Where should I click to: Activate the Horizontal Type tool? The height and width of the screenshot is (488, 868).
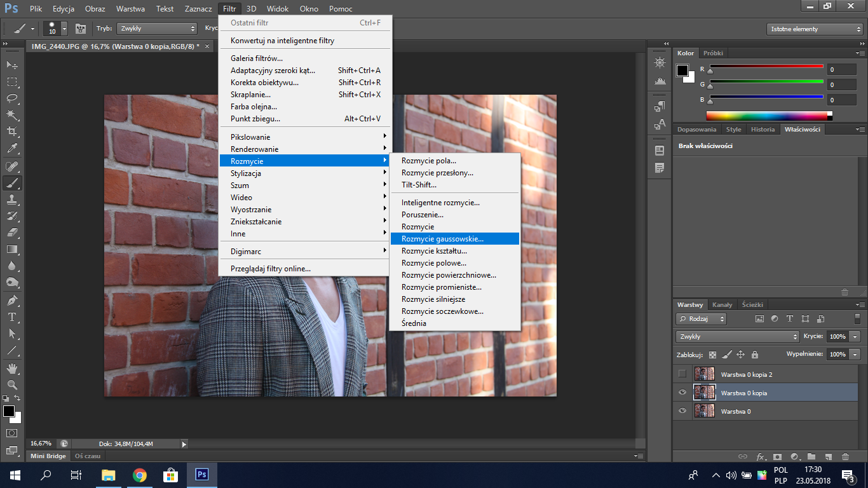[x=12, y=317]
